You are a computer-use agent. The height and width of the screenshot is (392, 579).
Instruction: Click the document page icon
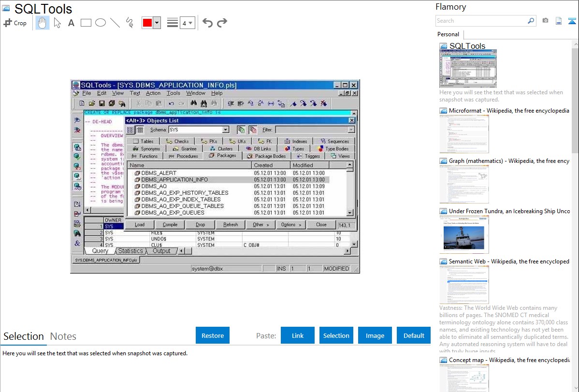[559, 21]
